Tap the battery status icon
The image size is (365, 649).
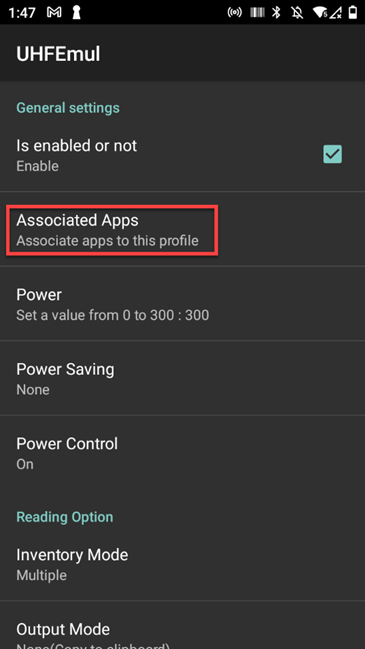click(x=353, y=12)
